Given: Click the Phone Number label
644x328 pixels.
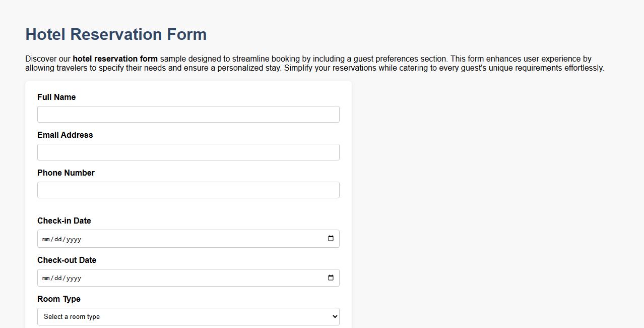Looking at the screenshot, I should tap(66, 173).
